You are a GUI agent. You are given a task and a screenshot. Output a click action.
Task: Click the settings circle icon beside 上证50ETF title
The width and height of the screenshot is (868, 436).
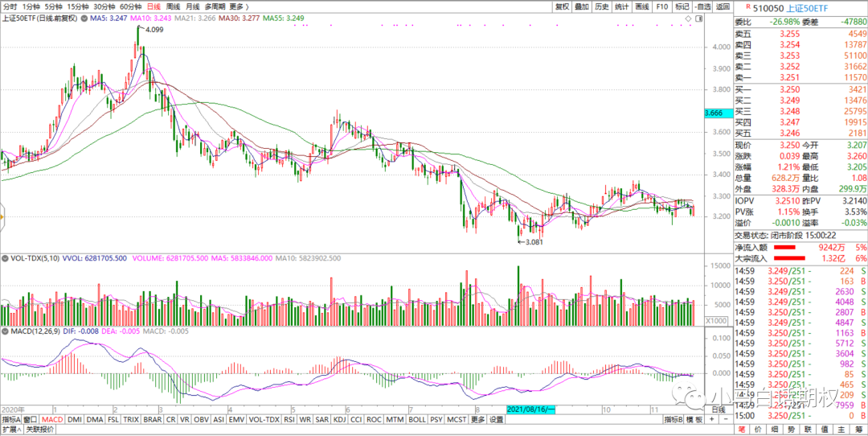point(84,17)
